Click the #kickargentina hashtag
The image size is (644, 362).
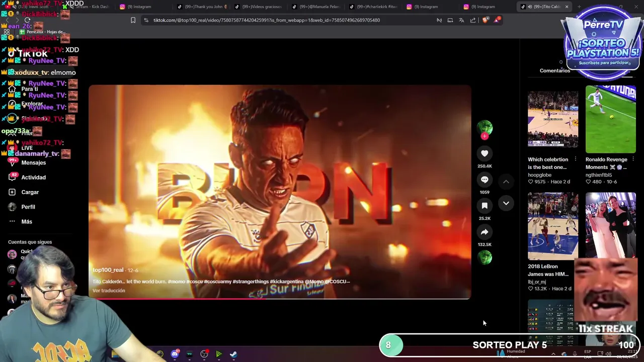tap(286, 282)
